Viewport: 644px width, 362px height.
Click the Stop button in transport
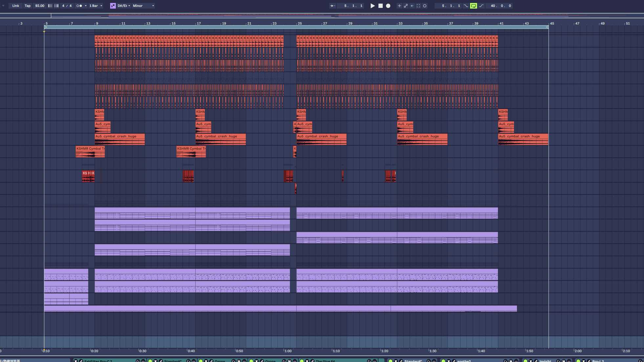point(380,6)
